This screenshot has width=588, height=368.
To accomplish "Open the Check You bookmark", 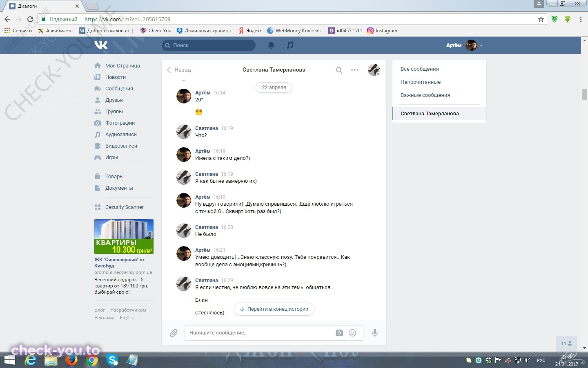I will (x=156, y=31).
